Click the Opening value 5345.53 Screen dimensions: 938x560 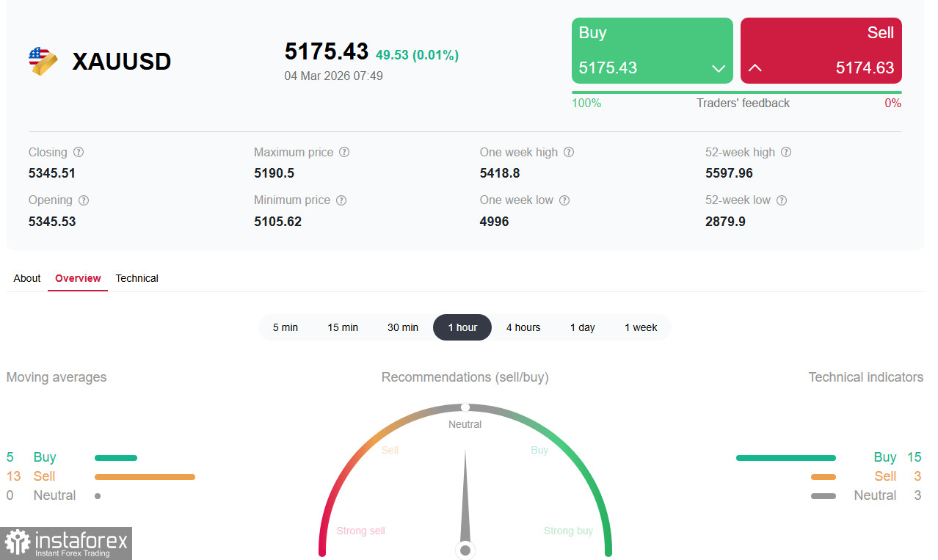(52, 221)
